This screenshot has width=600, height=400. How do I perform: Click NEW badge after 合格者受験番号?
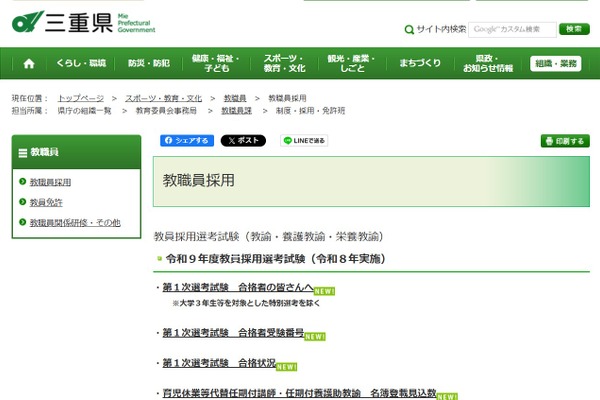tap(315, 336)
